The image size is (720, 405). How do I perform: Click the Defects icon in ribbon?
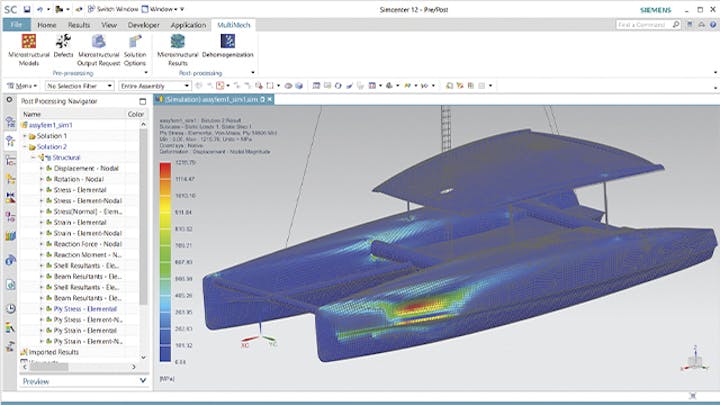(63, 48)
